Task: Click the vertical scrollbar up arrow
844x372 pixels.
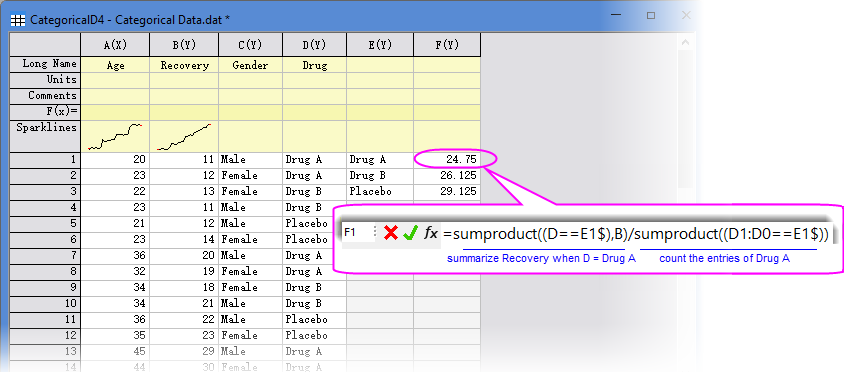Action: tap(685, 43)
